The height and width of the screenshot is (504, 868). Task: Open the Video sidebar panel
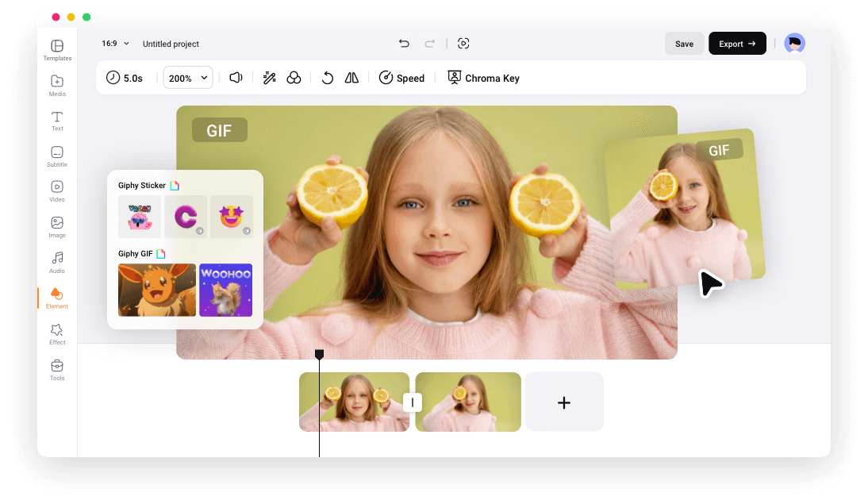tap(57, 191)
